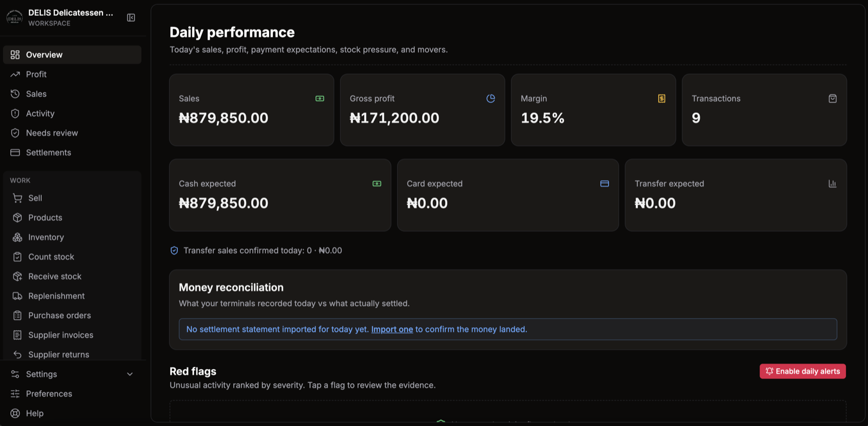Image resolution: width=868 pixels, height=426 pixels.
Task: Click the Replenishment truck icon
Action: [17, 295]
